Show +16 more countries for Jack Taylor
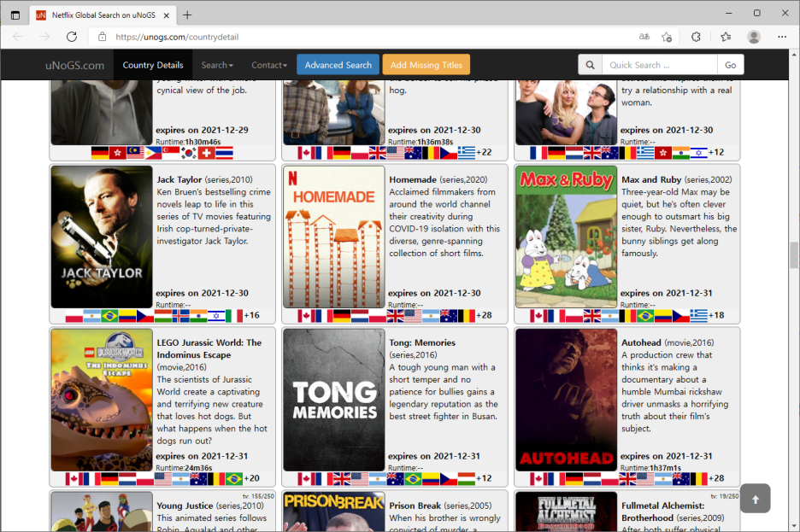This screenshot has height=532, width=800. 252,315
